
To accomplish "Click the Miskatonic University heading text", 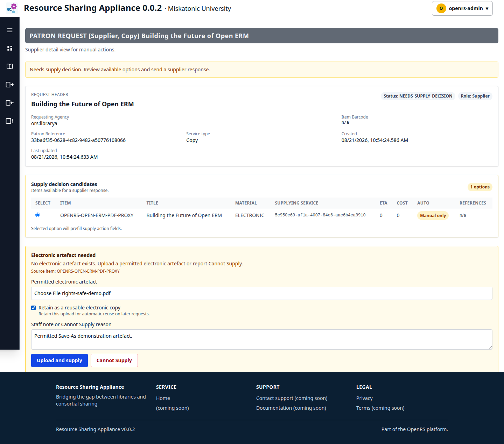I will point(199,9).
